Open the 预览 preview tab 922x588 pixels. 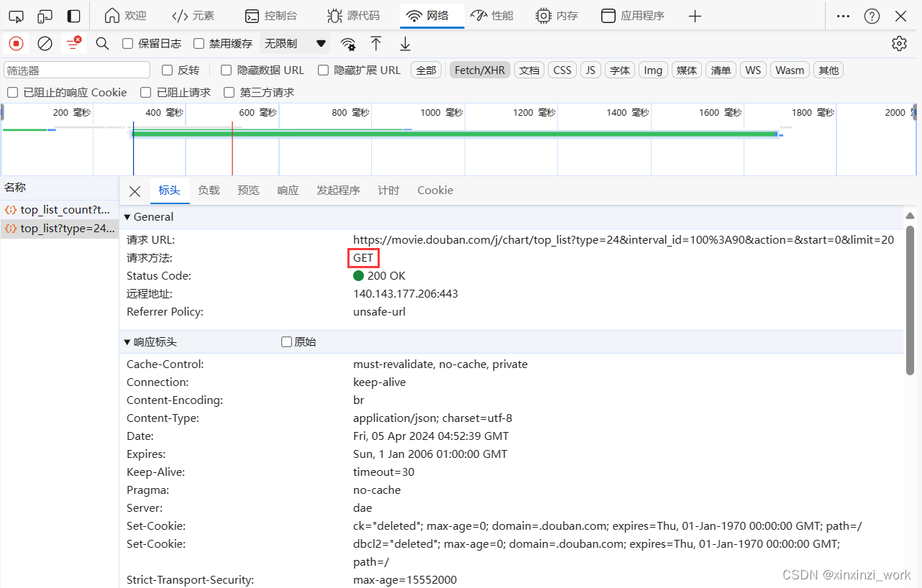pyautogui.click(x=248, y=190)
